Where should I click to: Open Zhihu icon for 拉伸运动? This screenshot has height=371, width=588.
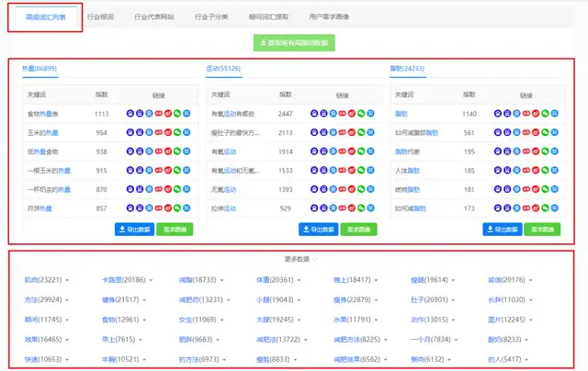tap(370, 208)
